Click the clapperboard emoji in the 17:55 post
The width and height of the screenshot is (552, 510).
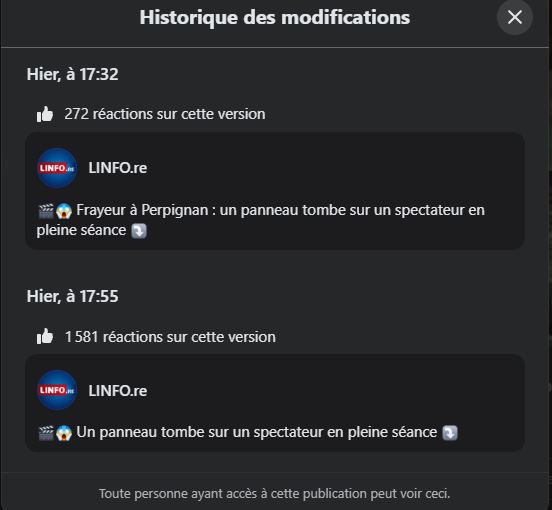click(x=46, y=433)
